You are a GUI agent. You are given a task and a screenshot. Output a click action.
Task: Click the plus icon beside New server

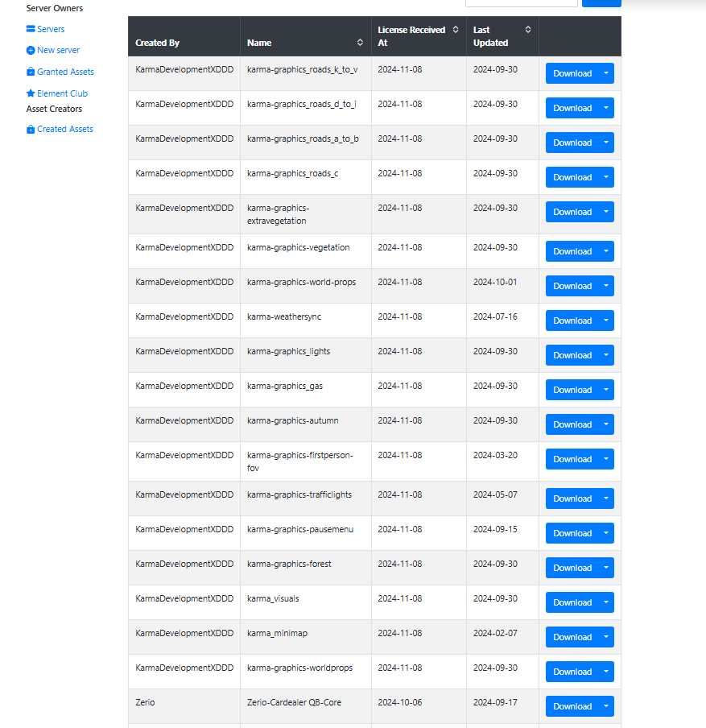31,50
